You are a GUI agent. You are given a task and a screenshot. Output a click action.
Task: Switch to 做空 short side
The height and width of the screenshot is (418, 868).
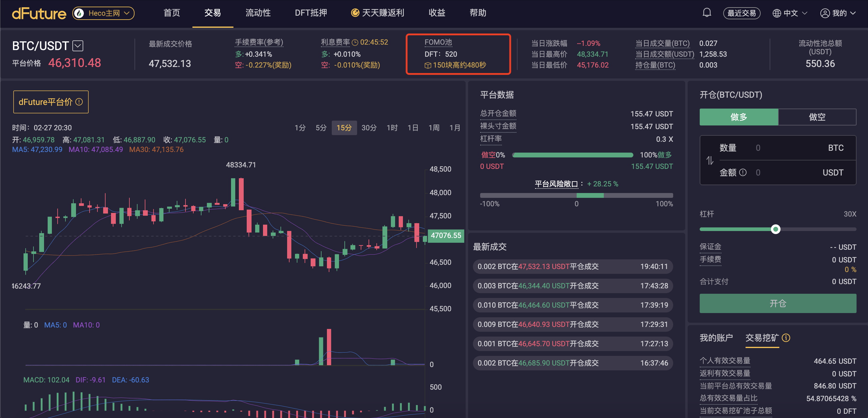817,117
